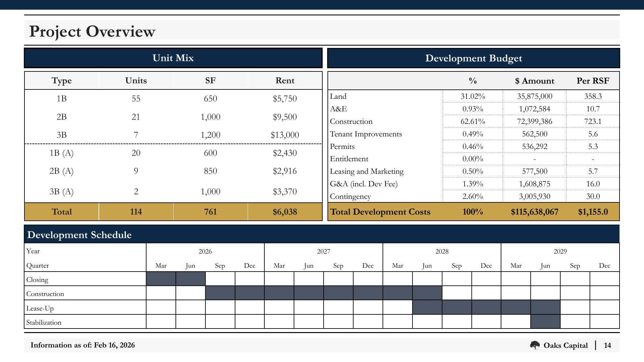The height and width of the screenshot is (362, 644).
Task: Select the $ Amount column header
Action: click(535, 81)
